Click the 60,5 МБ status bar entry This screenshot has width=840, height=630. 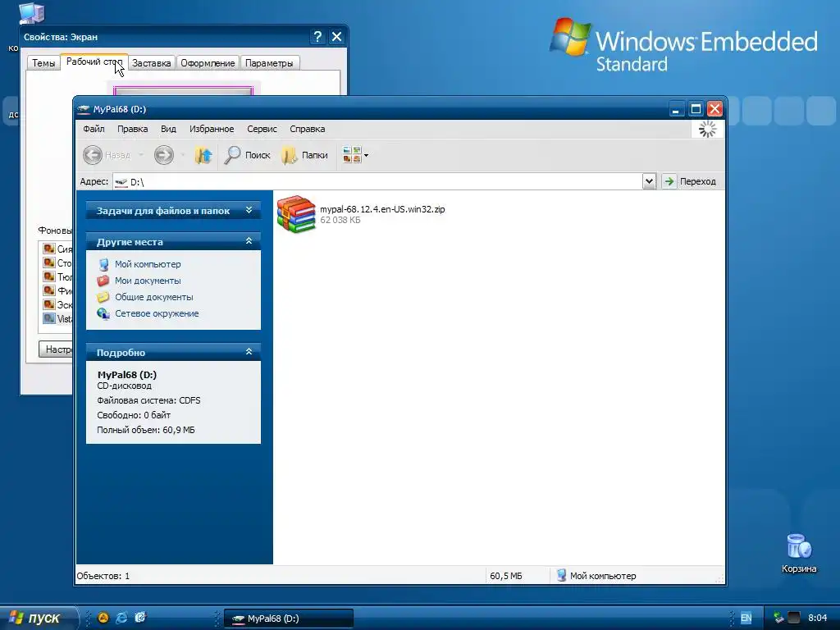[505, 576]
